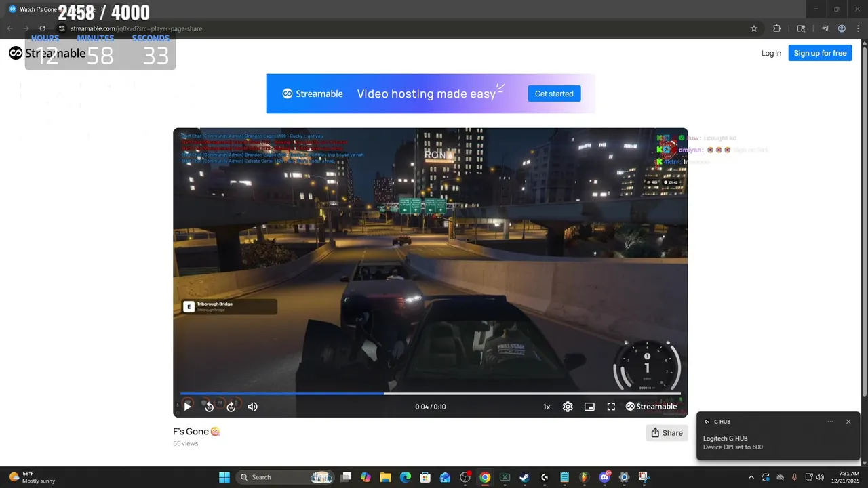Open video player settings gear
This screenshot has width=868, height=488.
[568, 407]
